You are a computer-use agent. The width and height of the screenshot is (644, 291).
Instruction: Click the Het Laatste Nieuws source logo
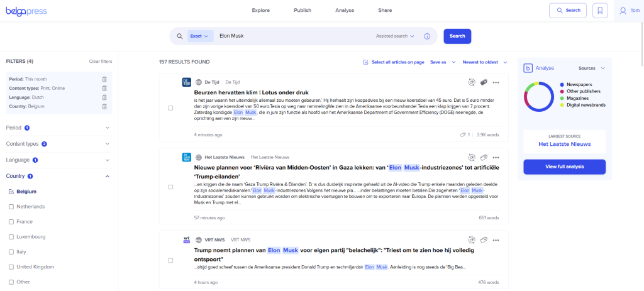tap(186, 157)
